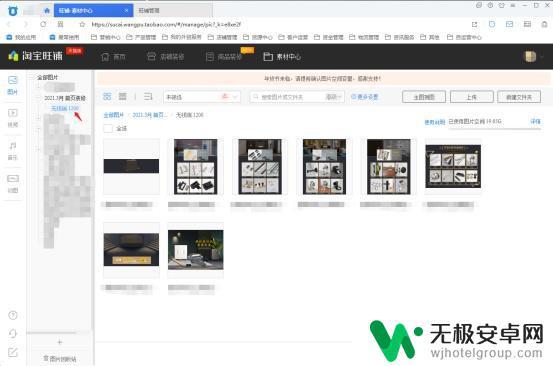The width and height of the screenshot is (553, 366).
Task: Click the 上传 upload button
Action: tap(472, 97)
